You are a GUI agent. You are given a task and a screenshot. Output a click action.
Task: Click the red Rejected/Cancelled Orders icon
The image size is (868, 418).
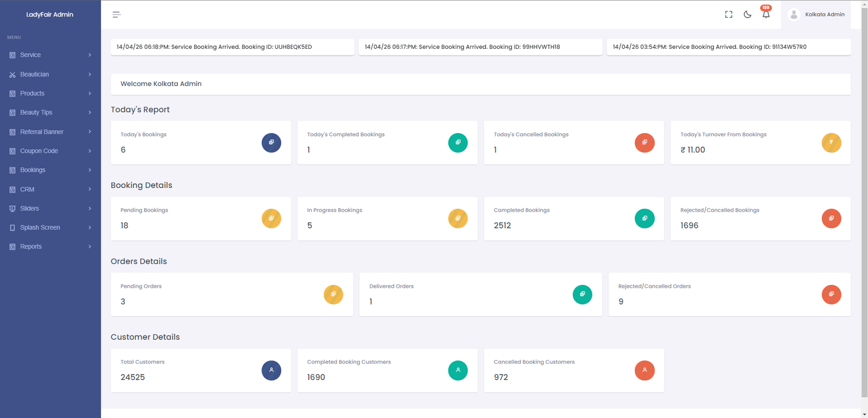(x=831, y=294)
